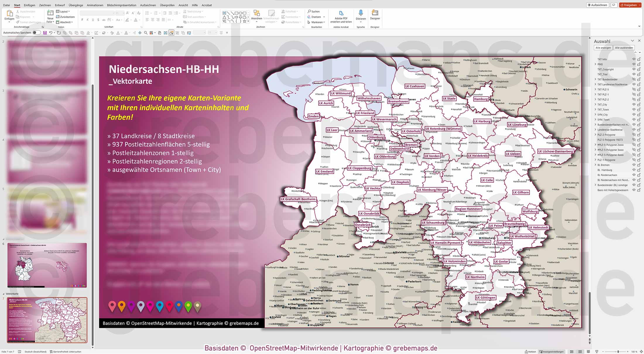
Task: Click the Undo arrow in Quick Access toolbar
Action: pos(50,33)
